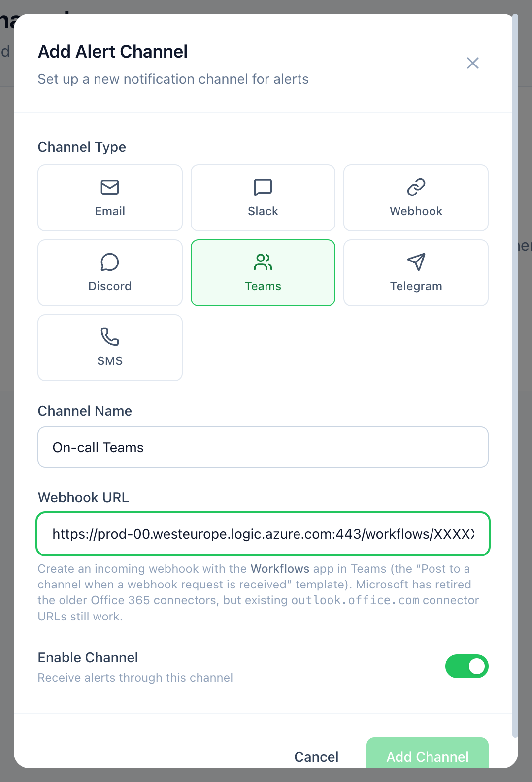
Task: Click the 'Webhook URL' label
Action: pos(83,498)
